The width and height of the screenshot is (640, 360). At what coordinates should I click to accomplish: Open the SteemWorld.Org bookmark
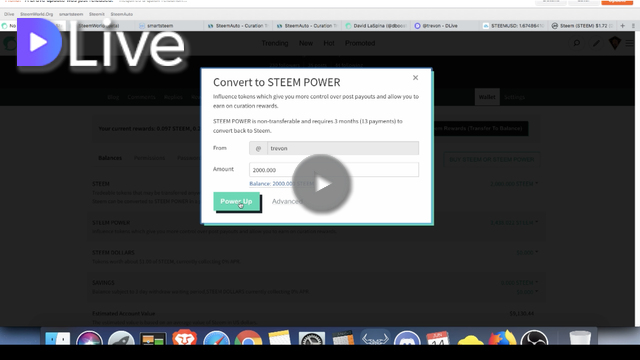pos(36,14)
